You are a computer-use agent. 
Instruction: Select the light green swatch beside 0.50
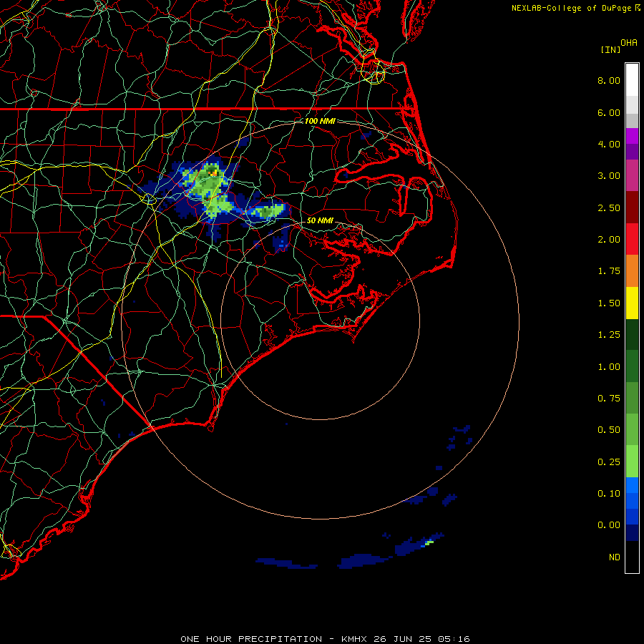click(632, 429)
